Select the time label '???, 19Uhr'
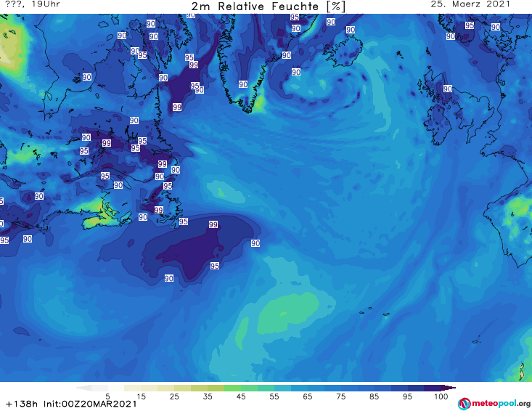 tap(33, 4)
